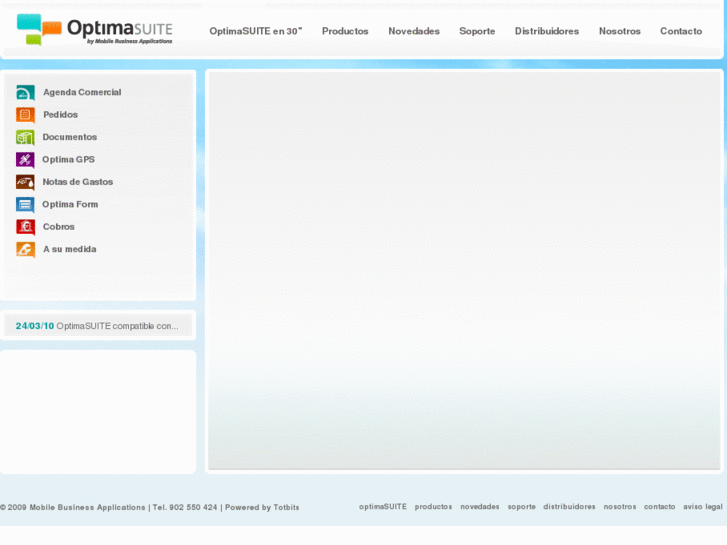Click footer link contacto
The height and width of the screenshot is (545, 727).
coord(659,507)
